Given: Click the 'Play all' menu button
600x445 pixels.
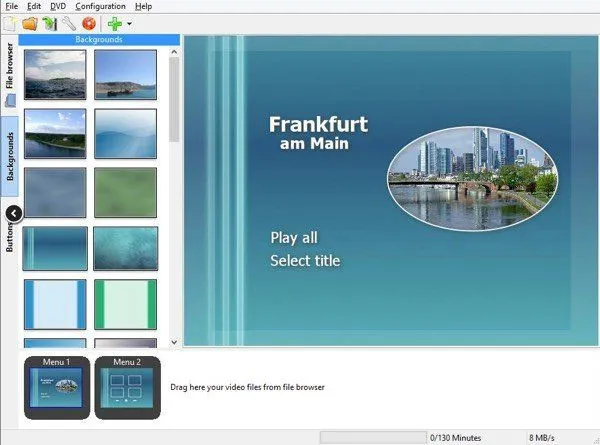Looking at the screenshot, I should pos(294,238).
